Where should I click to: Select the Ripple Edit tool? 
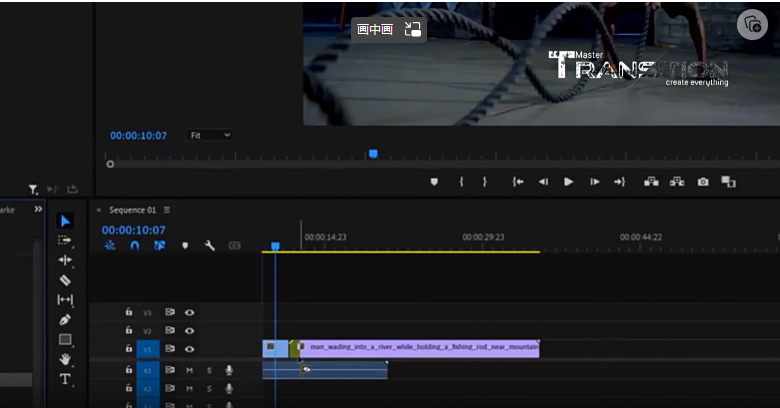coord(65,260)
